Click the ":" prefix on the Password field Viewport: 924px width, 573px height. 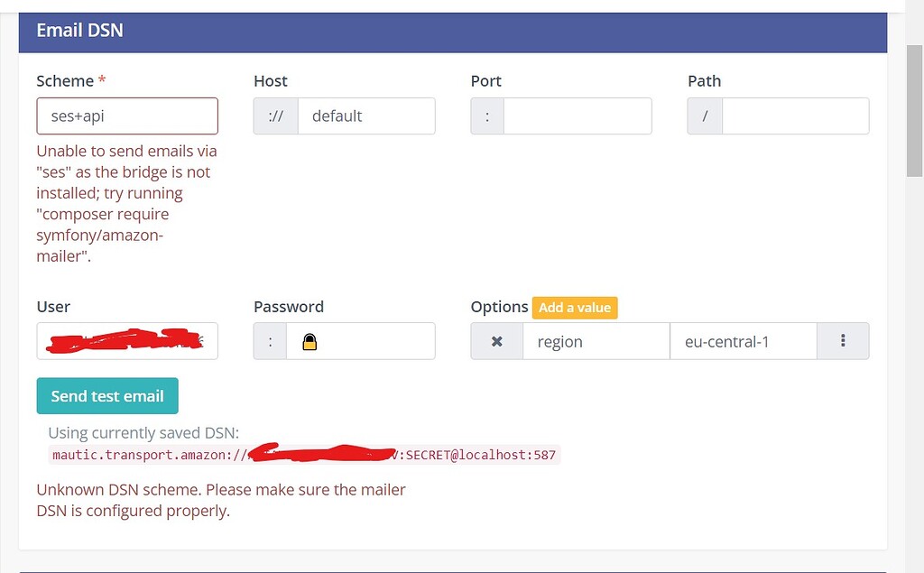[x=270, y=341]
